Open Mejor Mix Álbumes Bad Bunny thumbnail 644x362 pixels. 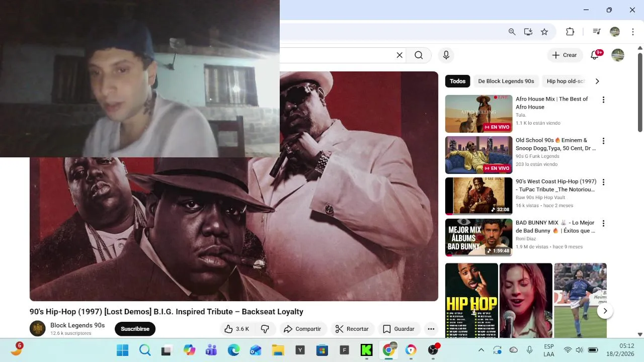click(478, 237)
